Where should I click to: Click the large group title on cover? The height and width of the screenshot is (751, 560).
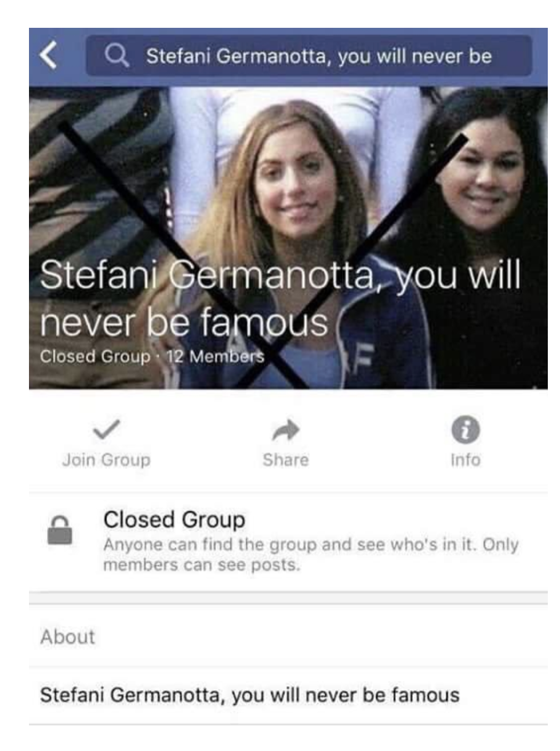281,298
